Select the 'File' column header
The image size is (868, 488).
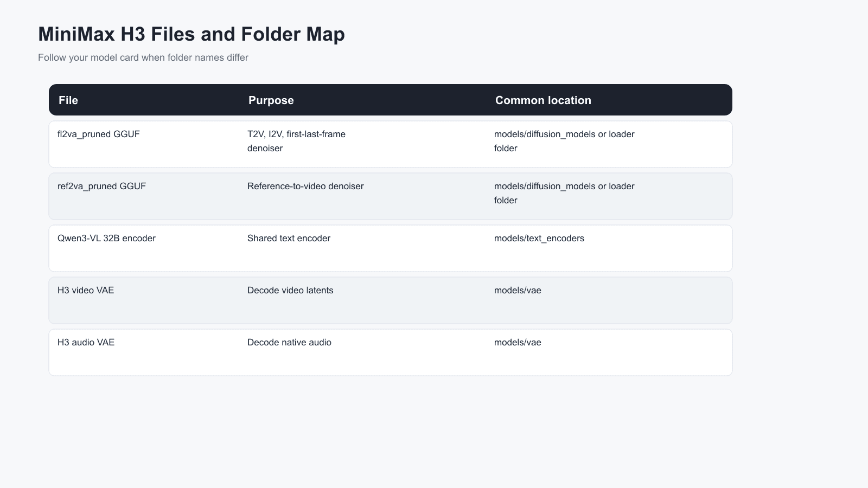tap(68, 100)
